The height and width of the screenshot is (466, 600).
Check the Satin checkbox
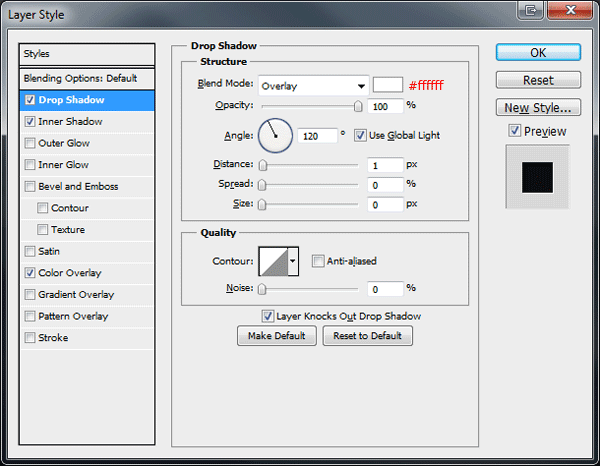pyautogui.click(x=30, y=251)
